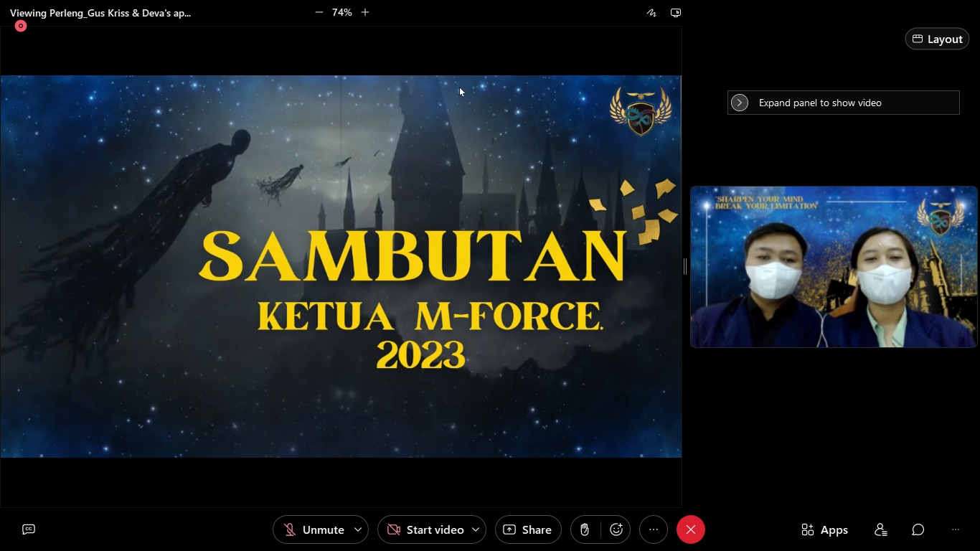Zoom out shared content with minus icon

coord(319,12)
